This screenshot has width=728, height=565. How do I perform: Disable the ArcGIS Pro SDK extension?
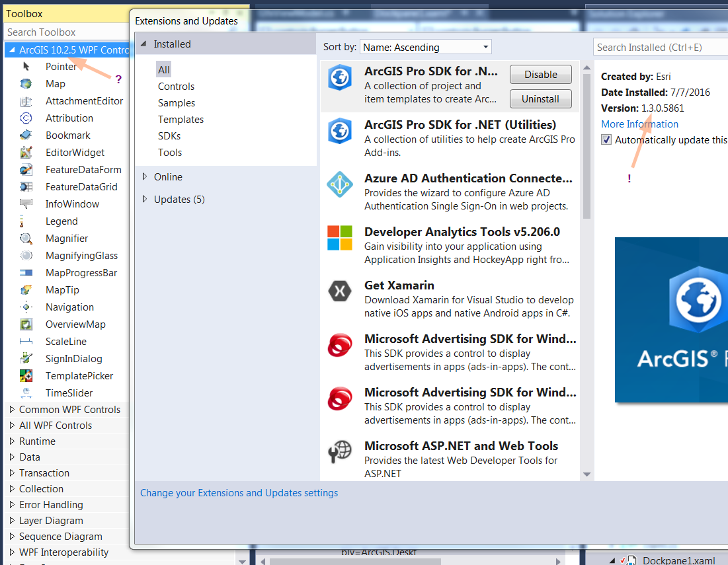click(x=540, y=74)
